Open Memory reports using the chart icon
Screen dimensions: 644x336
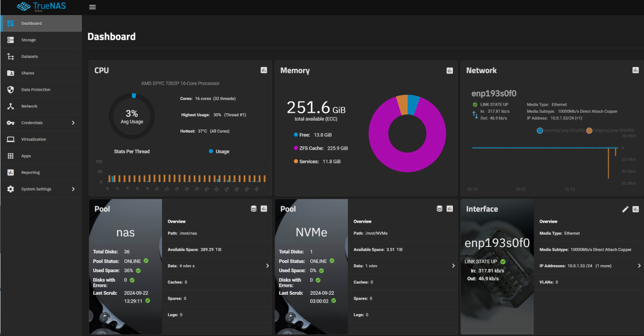(x=450, y=70)
